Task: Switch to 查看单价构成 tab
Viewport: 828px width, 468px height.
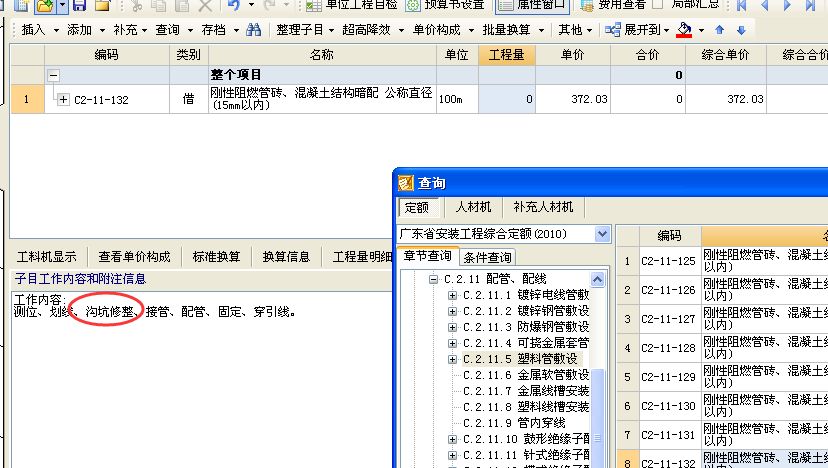Action: pyautogui.click(x=134, y=257)
